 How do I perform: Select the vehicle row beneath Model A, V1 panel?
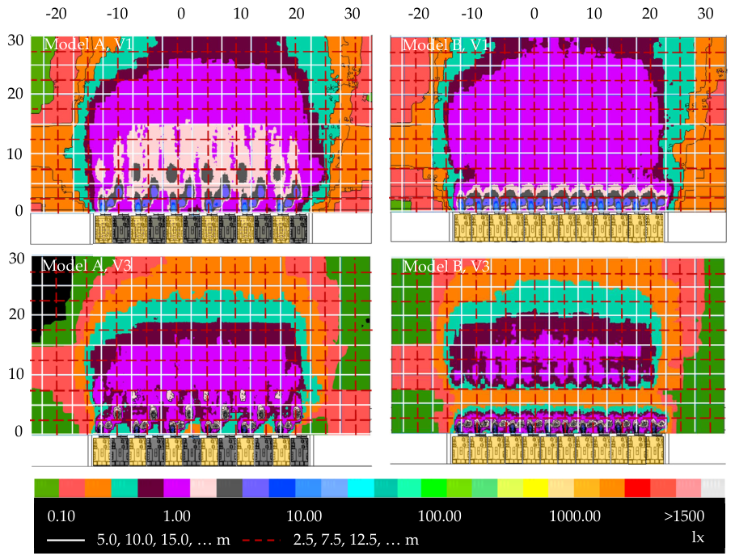(x=201, y=229)
